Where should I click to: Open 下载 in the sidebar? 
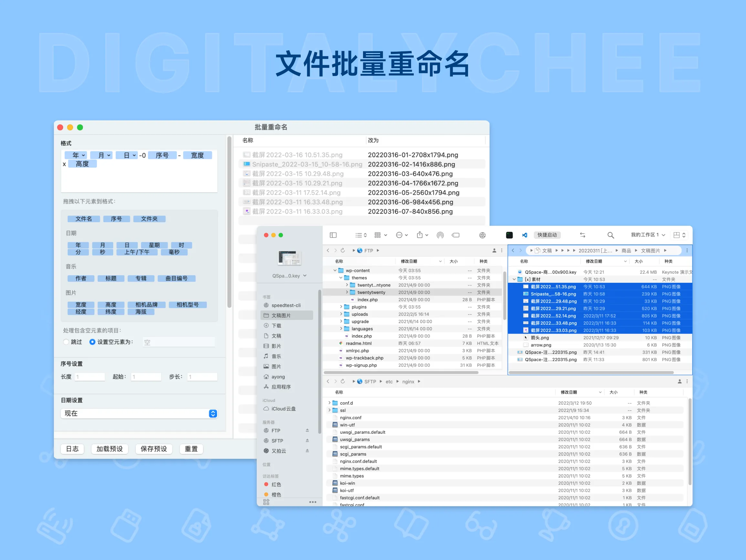point(276,326)
